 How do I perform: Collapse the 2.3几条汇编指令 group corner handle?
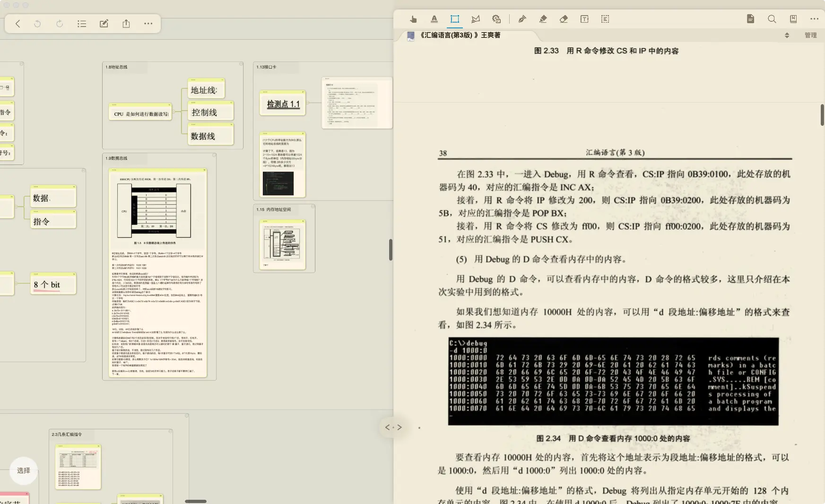(170, 431)
